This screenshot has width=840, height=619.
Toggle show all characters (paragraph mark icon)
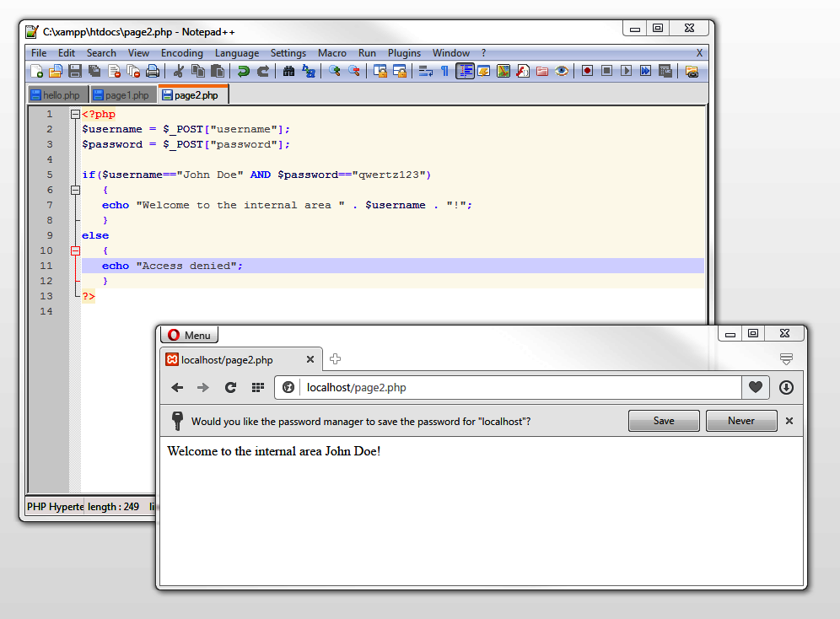click(443, 71)
